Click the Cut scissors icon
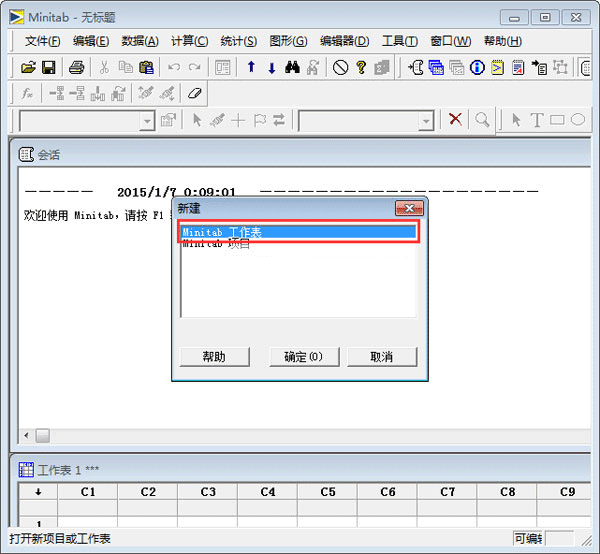 pyautogui.click(x=104, y=68)
